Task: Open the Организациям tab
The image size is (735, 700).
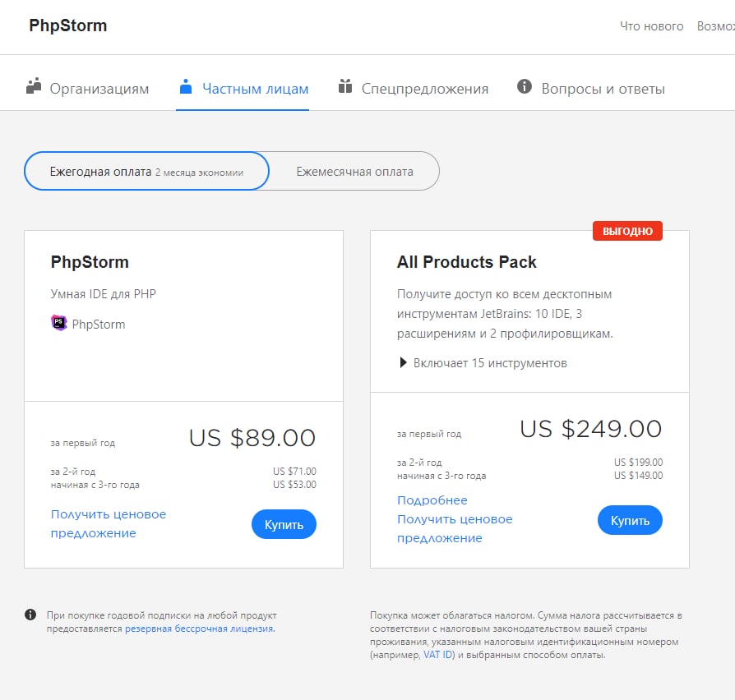Action: pos(99,89)
